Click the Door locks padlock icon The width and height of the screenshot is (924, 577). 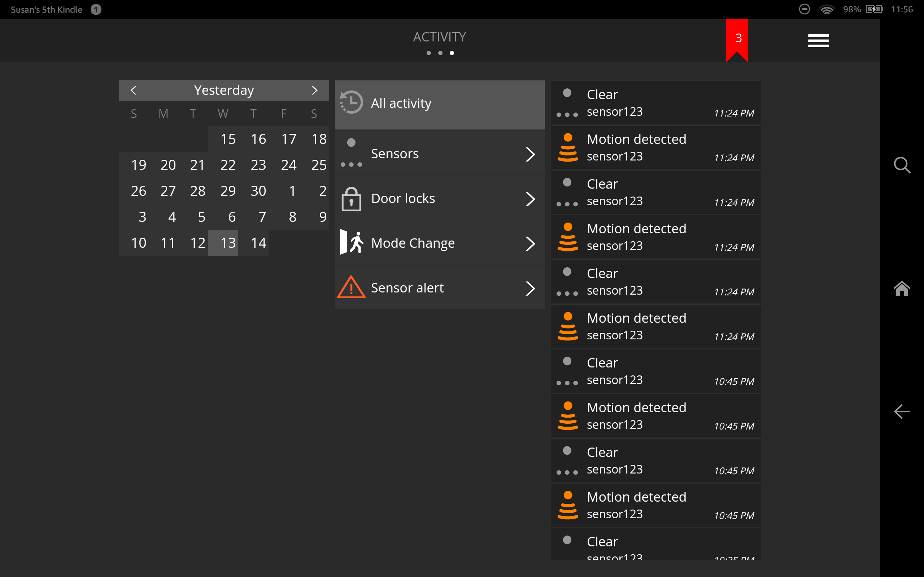click(x=351, y=199)
